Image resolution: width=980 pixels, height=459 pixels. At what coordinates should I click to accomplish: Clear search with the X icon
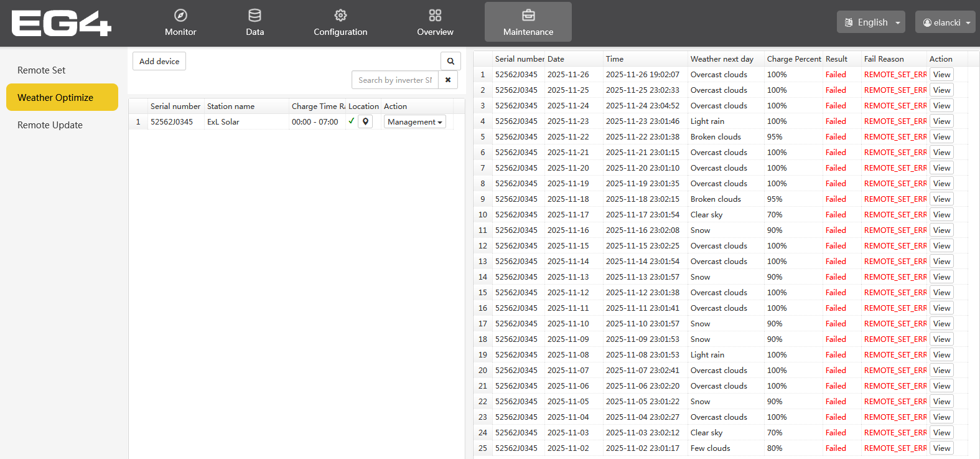[x=448, y=80]
